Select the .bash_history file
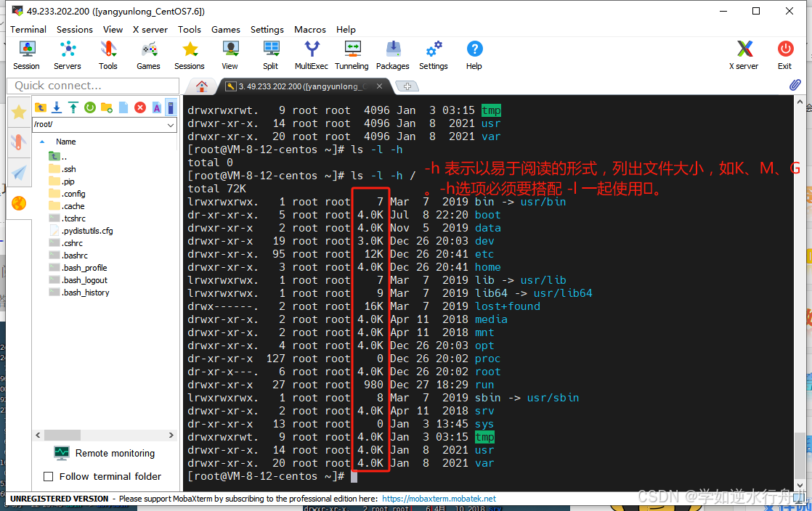 tap(78, 293)
